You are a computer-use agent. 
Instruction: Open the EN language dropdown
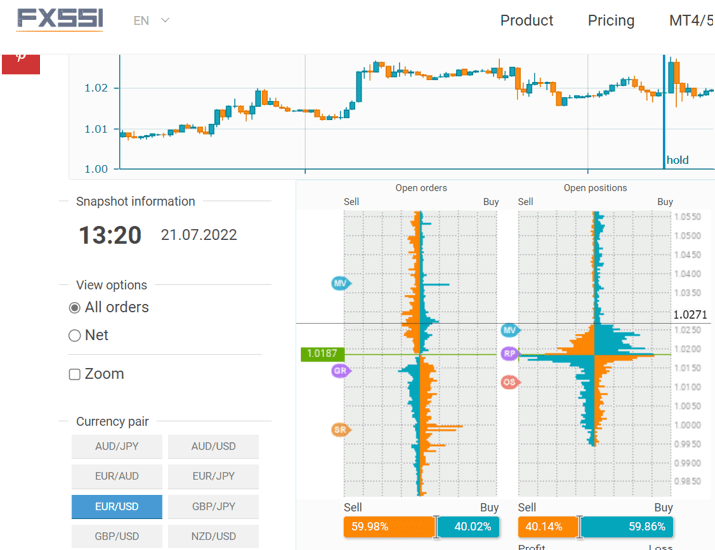[x=151, y=20]
